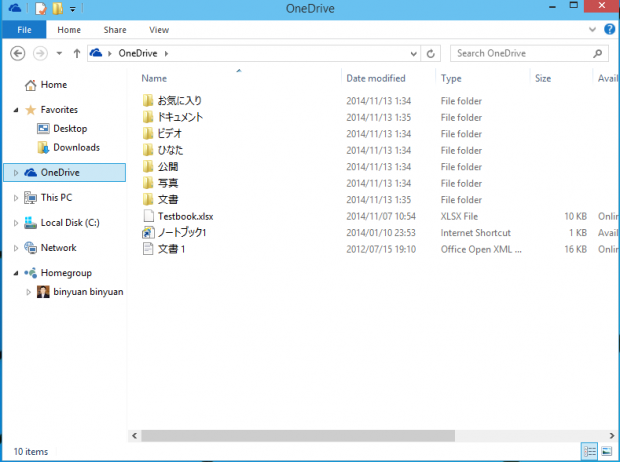Screen dimensions: 620x462
Task: Expand the This PC tree node
Action: coord(16,198)
